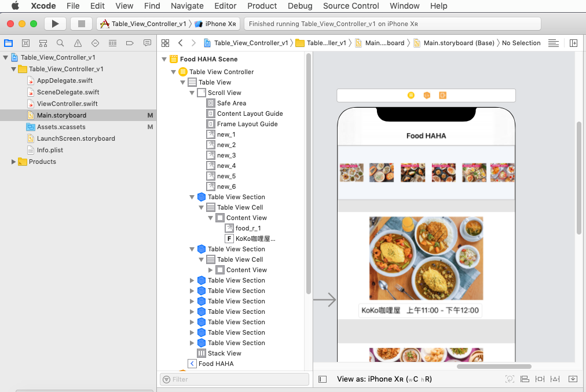Collapse the Food HAHA Scene

click(x=164, y=59)
